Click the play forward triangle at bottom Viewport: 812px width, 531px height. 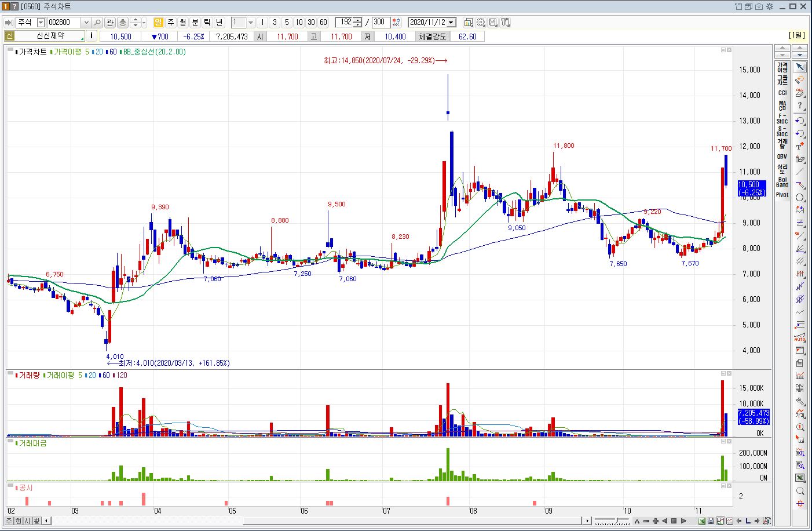(683, 521)
